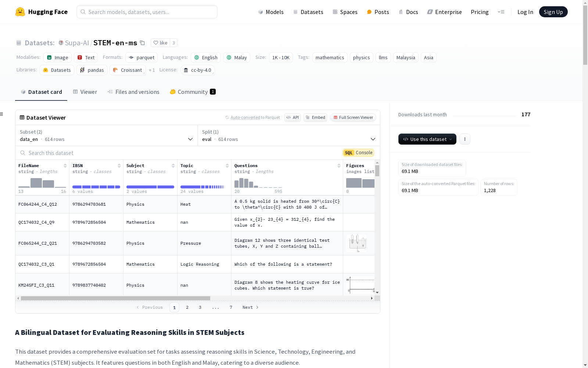Filter by the Malay language tag

point(237,57)
